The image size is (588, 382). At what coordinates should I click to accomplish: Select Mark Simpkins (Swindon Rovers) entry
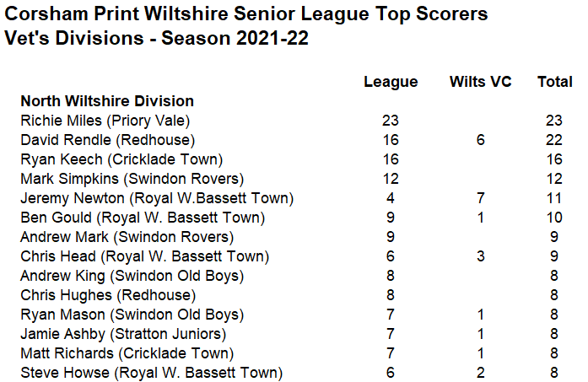[x=132, y=179]
